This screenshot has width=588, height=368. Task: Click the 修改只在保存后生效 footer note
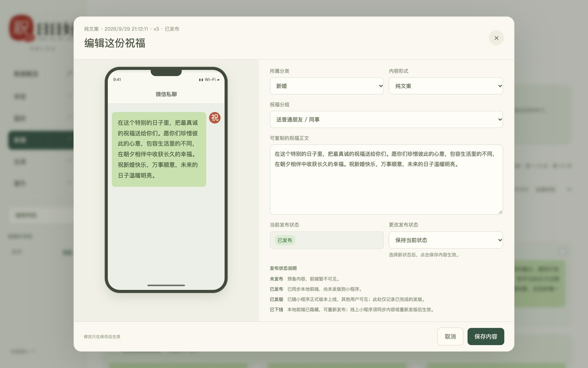coord(102,337)
